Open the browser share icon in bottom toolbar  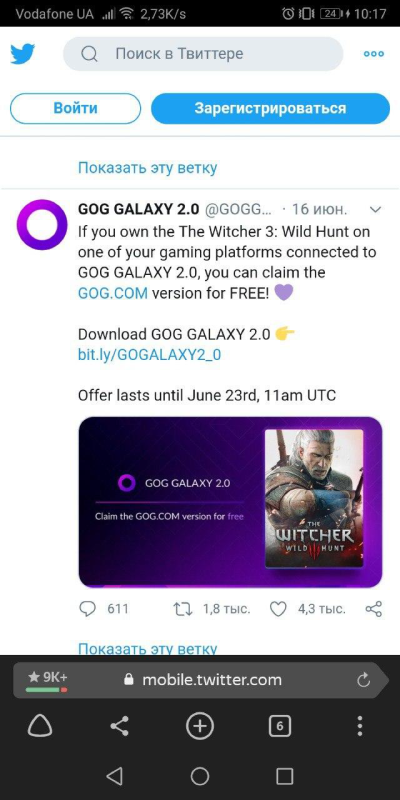[x=120, y=726]
